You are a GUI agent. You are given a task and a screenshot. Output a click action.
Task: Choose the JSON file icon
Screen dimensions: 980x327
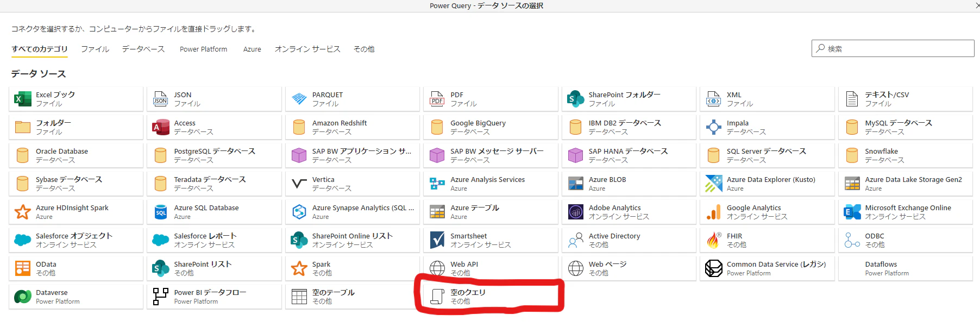160,99
